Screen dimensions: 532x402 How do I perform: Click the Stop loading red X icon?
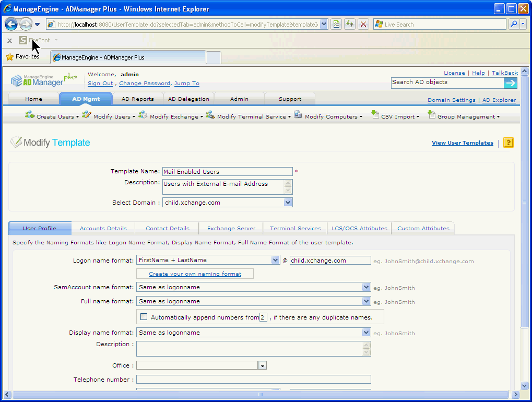[x=363, y=24]
